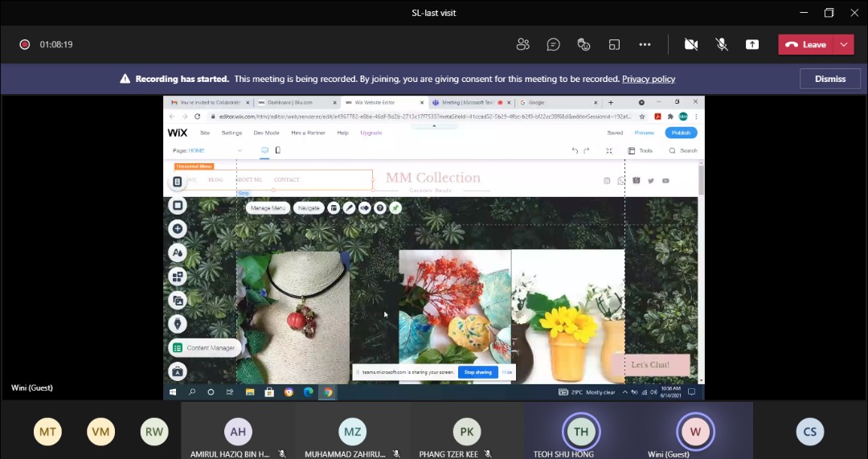
Task: Open the meeting chat conversation
Action: [x=553, y=44]
